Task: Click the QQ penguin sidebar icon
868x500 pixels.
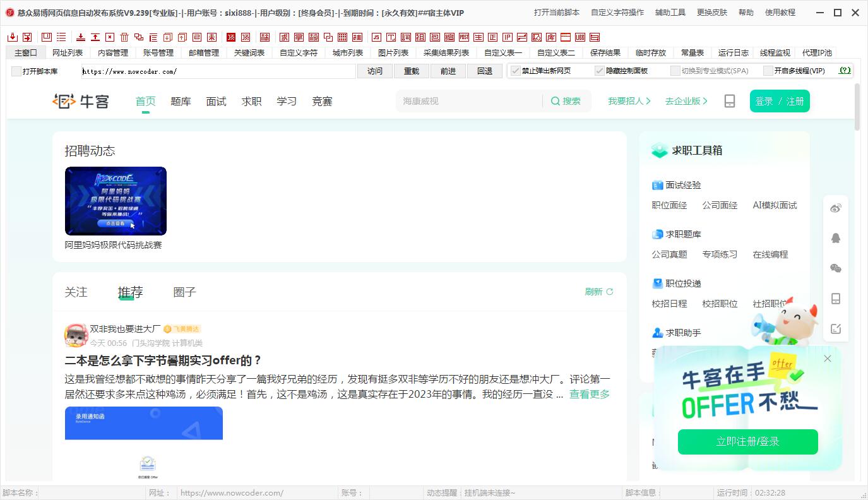Action: tap(836, 238)
